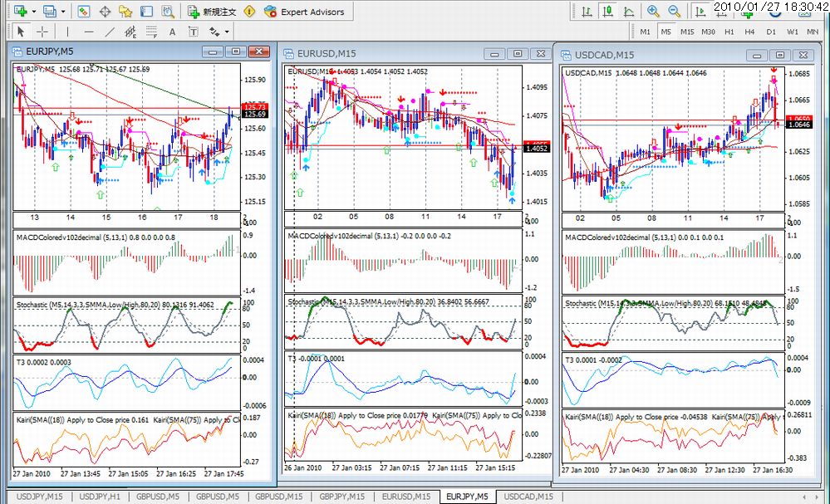Image resolution: width=830 pixels, height=504 pixels.
Task: Set timeframe to M1
Action: pos(645,32)
